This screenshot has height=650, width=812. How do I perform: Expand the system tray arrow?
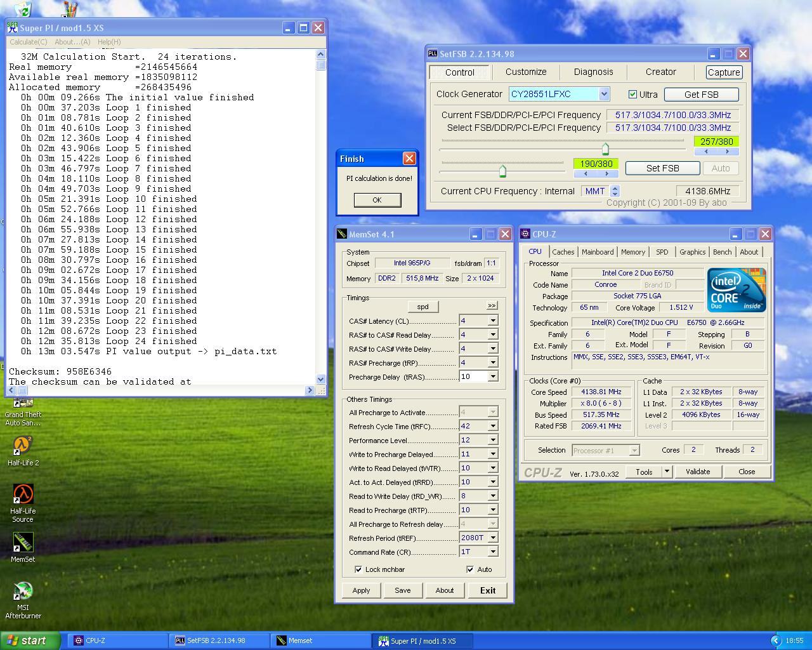[775, 641]
